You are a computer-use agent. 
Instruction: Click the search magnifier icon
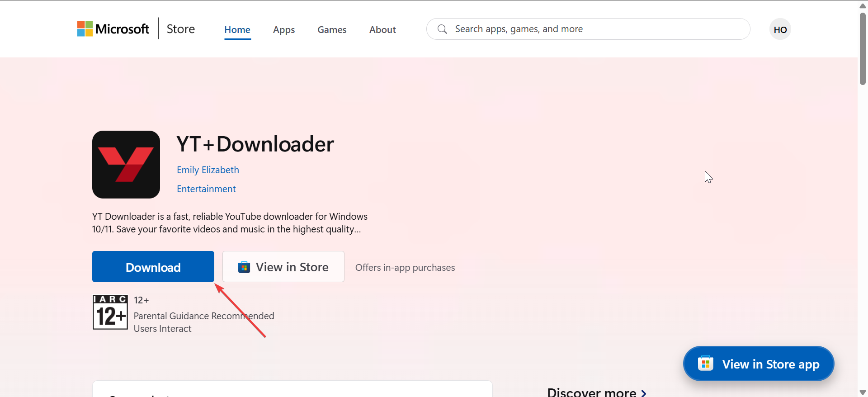[442, 29]
